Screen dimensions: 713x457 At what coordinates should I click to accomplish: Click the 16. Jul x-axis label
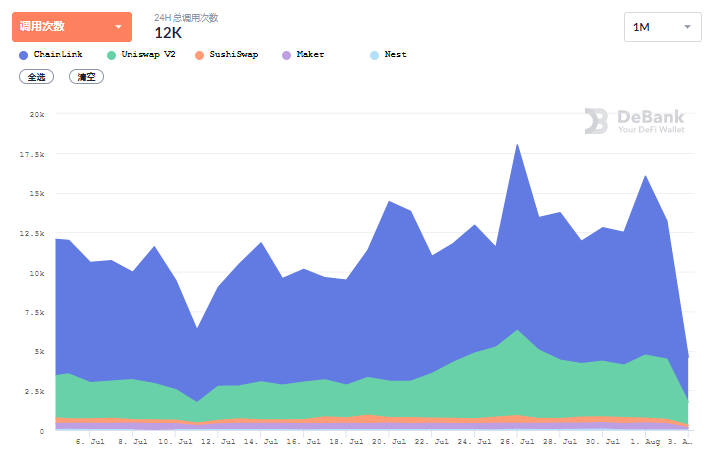303,442
